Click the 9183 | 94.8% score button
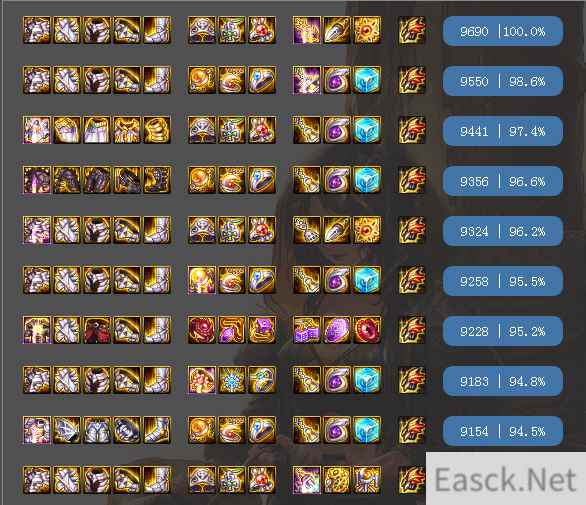This screenshot has width=586, height=505. coord(503,381)
